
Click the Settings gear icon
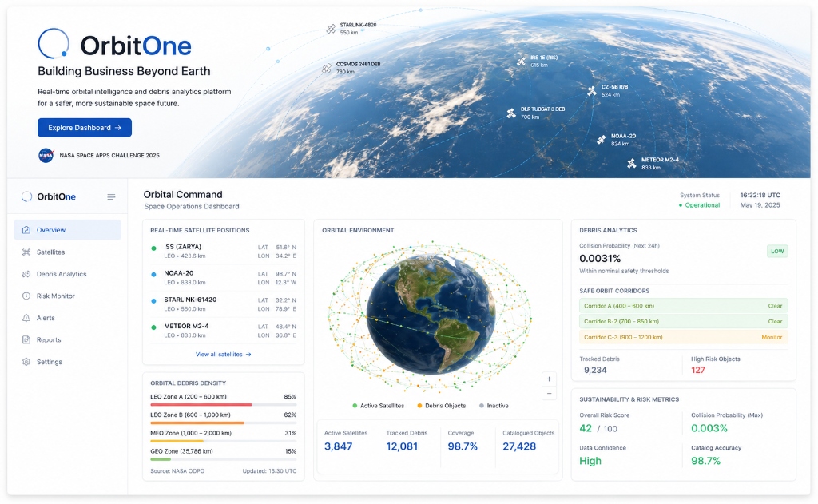tap(26, 362)
